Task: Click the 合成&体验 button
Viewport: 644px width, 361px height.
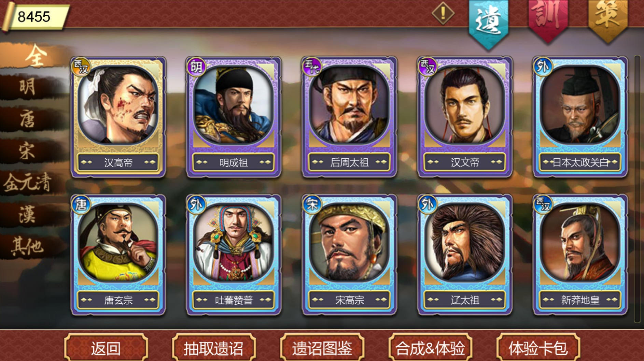Action: coord(430,348)
